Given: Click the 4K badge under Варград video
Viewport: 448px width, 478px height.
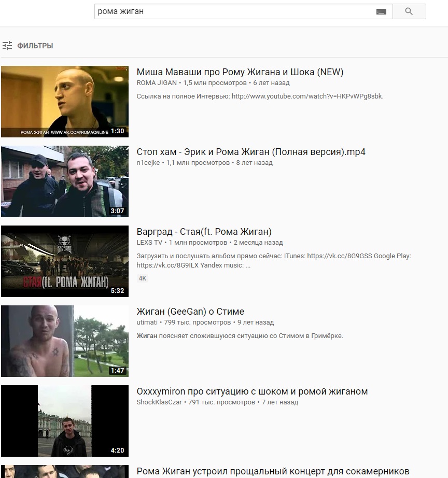Looking at the screenshot, I should [x=143, y=278].
